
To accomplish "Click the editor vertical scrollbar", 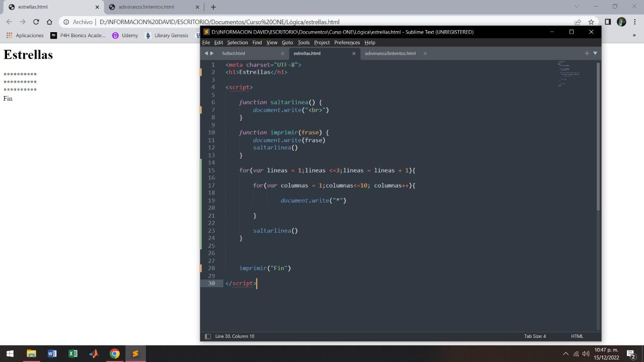I will pyautogui.click(x=598, y=136).
